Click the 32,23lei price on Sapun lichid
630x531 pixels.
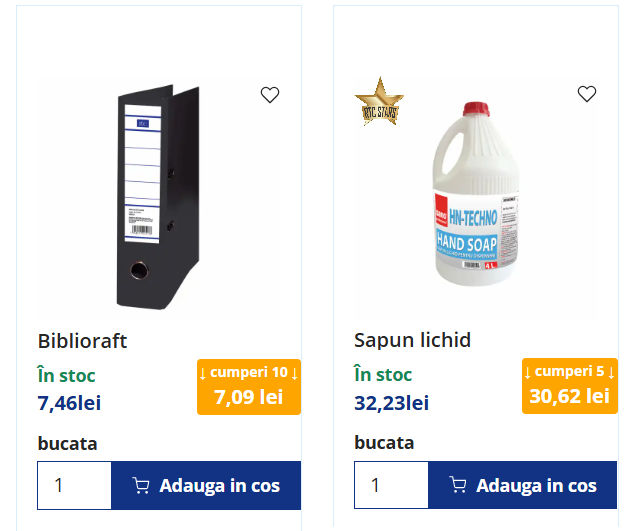tap(391, 403)
